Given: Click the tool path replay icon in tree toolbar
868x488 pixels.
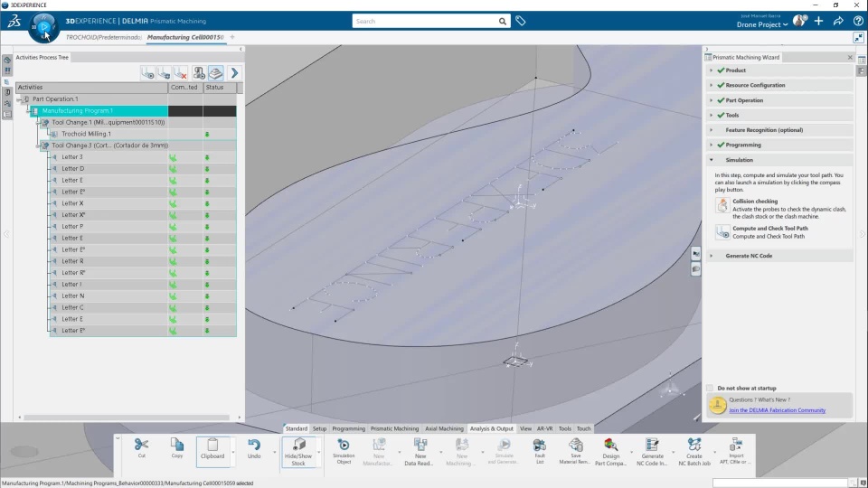Looking at the screenshot, I should click(x=147, y=73).
